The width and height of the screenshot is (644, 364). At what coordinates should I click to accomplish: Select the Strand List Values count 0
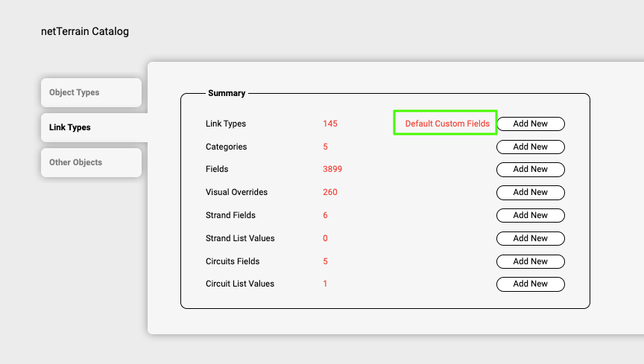326,238
